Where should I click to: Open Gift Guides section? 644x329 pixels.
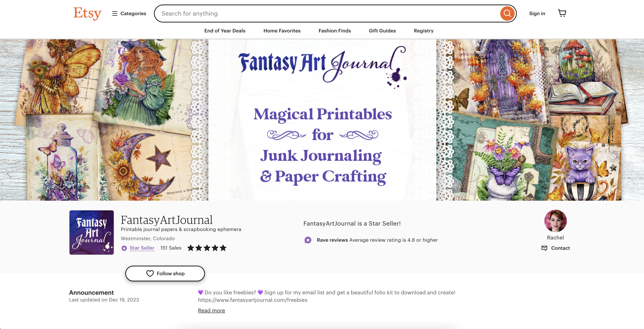(382, 31)
